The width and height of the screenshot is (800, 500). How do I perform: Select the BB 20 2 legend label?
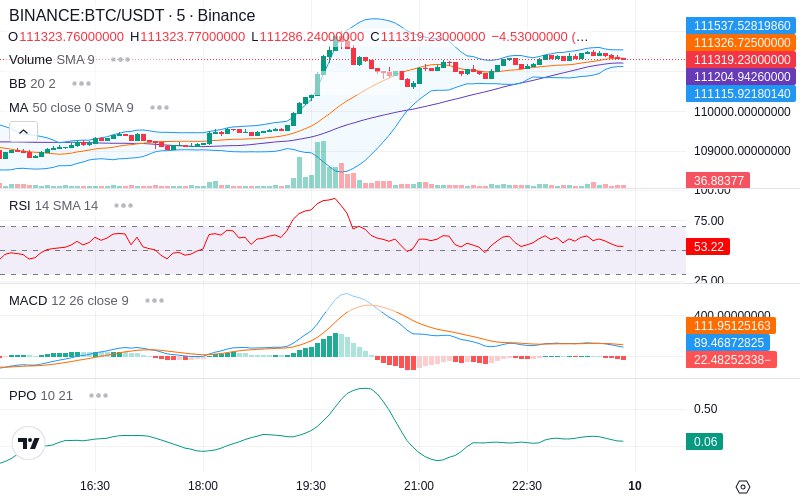tap(32, 84)
